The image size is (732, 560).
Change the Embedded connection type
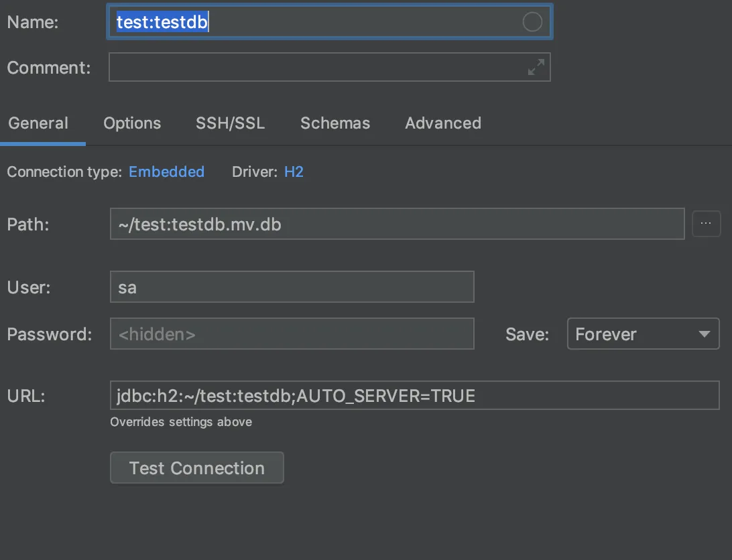click(x=166, y=172)
